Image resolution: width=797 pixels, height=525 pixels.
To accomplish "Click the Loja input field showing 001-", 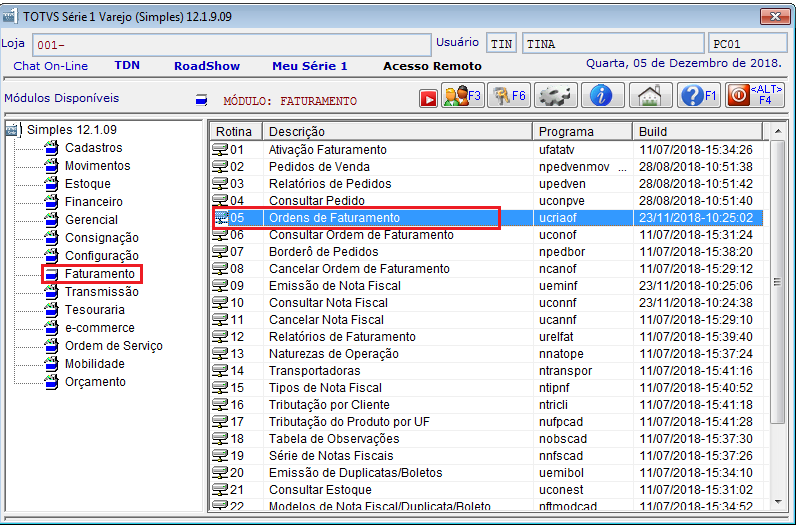I will (x=232, y=45).
